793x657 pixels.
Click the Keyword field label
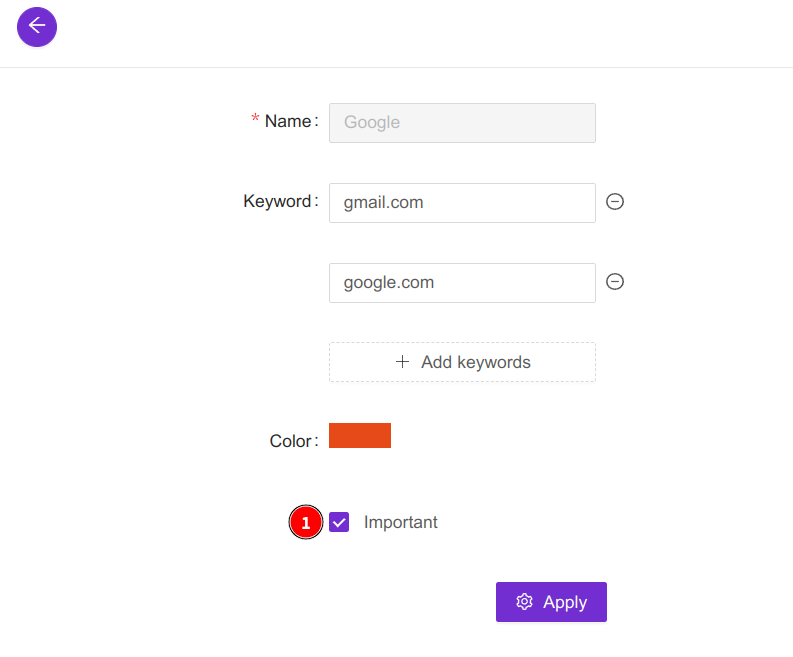click(x=278, y=201)
